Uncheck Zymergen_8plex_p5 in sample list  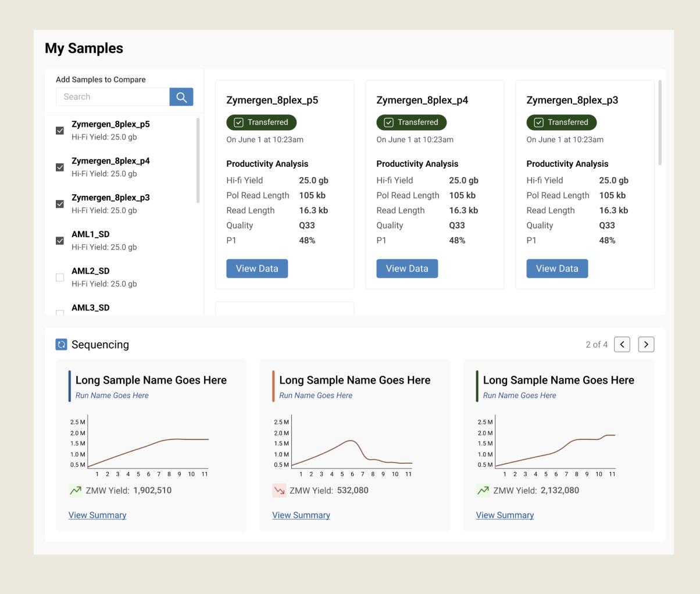click(x=60, y=131)
